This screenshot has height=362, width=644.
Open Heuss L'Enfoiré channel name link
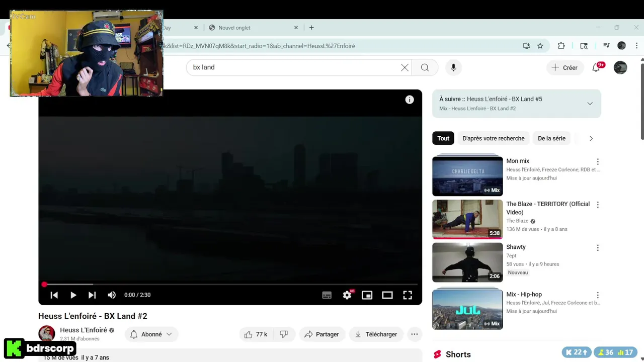click(x=84, y=330)
